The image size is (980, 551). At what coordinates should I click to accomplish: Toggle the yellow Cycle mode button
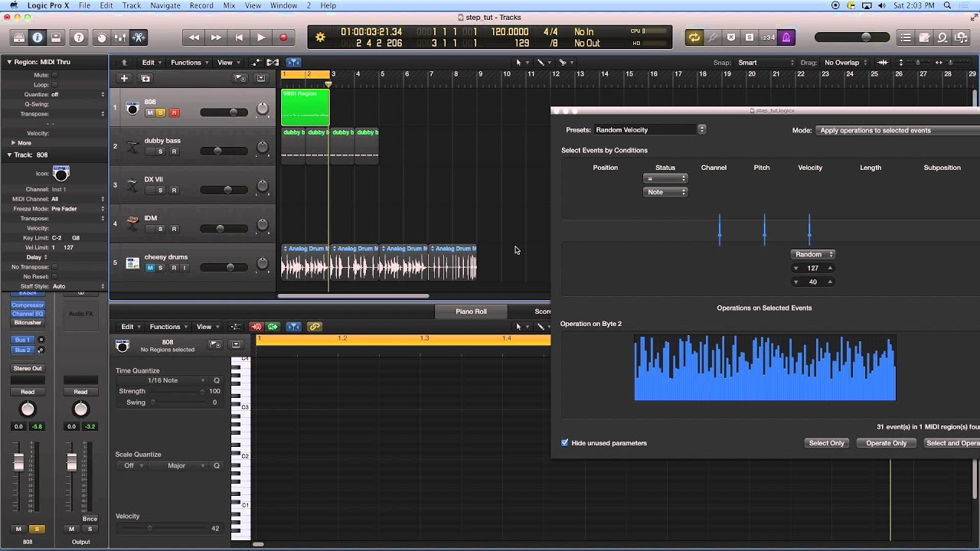tap(694, 37)
